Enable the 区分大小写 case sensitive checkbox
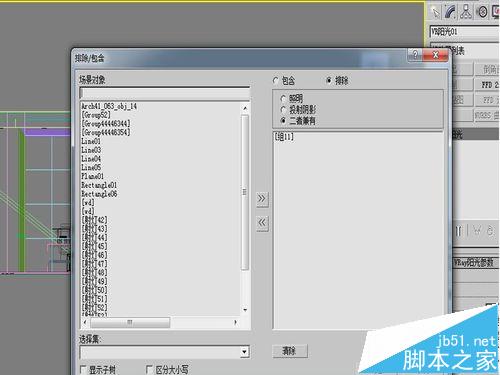The height and width of the screenshot is (375, 500). pyautogui.click(x=149, y=370)
